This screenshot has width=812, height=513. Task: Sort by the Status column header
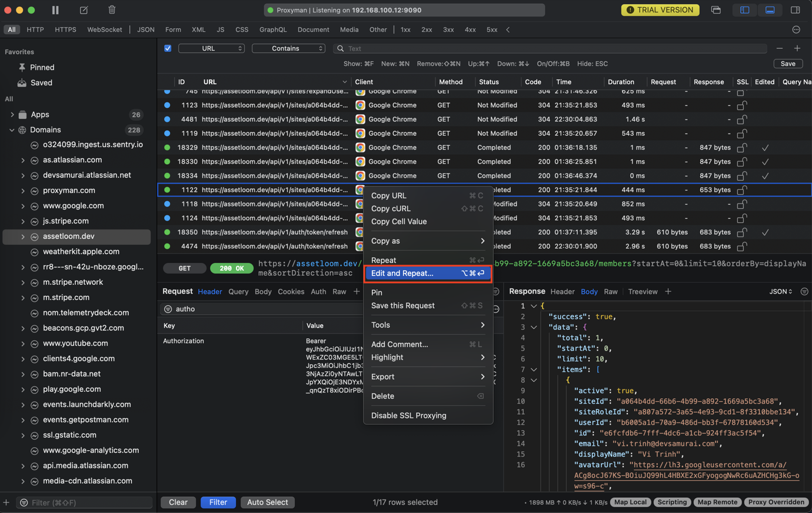pyautogui.click(x=489, y=82)
